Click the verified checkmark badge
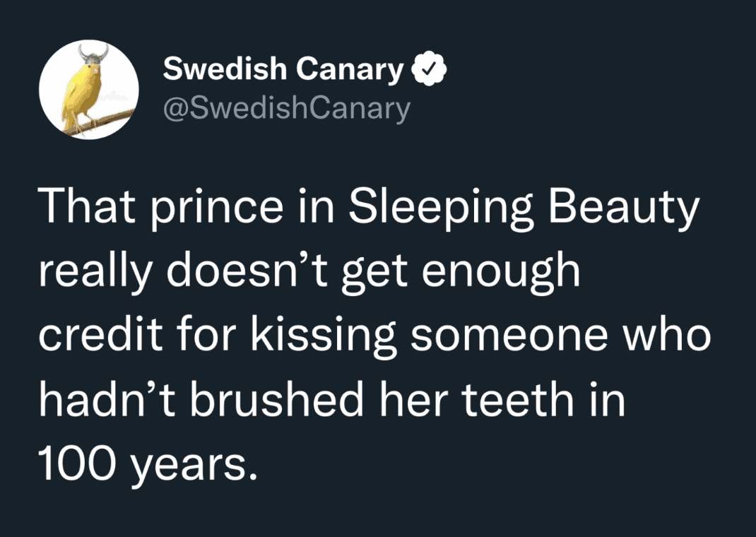756x537 pixels. 427,70
